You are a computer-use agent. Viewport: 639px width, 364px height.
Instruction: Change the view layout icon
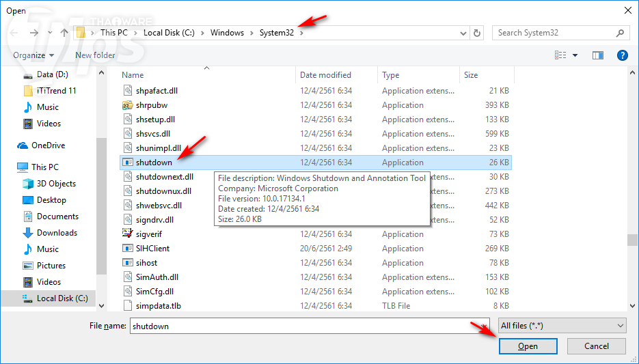tap(560, 55)
